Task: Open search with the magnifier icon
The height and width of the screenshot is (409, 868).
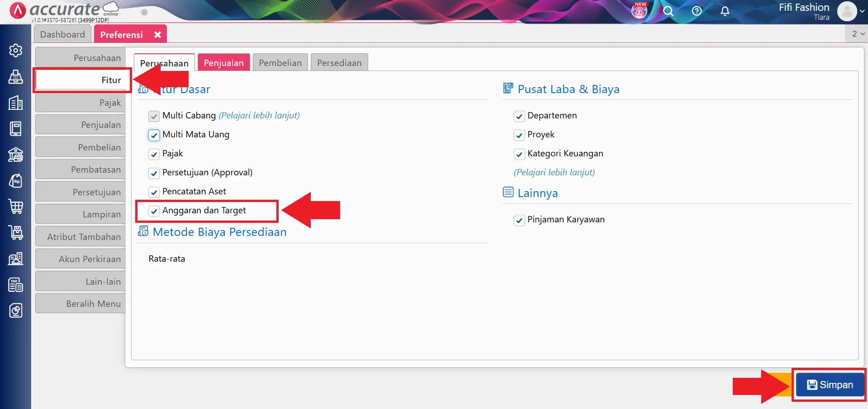Action: tap(668, 11)
